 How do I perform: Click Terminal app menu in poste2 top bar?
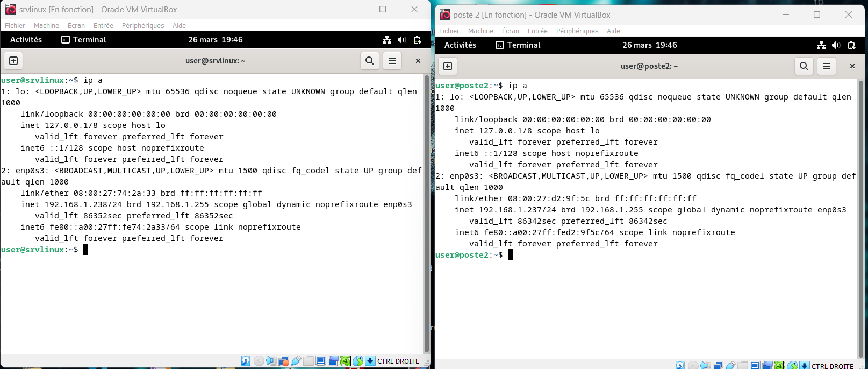(x=518, y=45)
